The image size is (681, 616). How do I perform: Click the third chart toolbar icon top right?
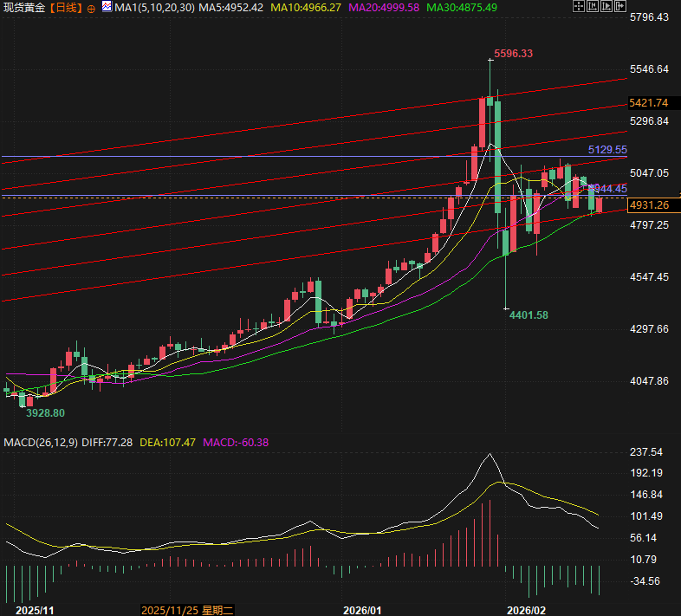(606, 6)
